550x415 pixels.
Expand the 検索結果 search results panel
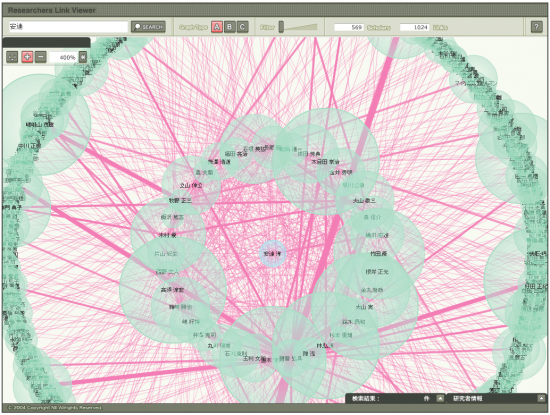(x=440, y=398)
